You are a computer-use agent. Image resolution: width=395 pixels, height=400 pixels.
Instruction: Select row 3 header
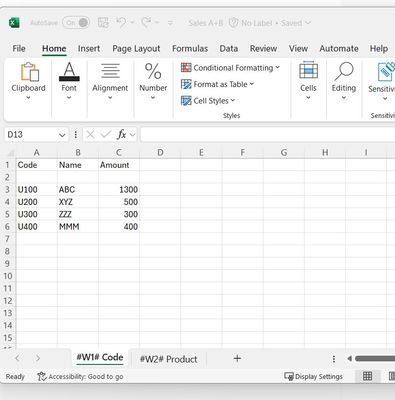point(8,190)
